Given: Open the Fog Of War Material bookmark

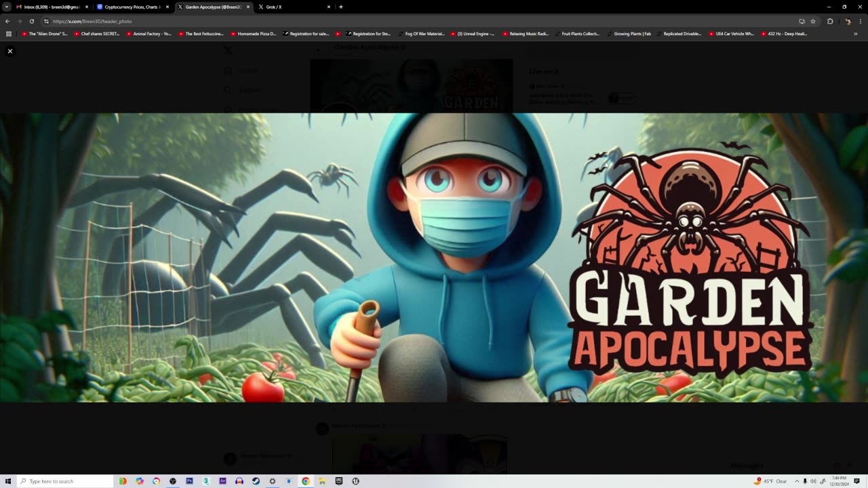Looking at the screenshot, I should [421, 33].
